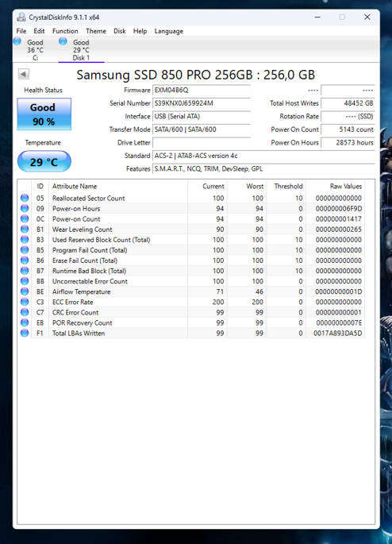Close the CrystalDiskInfo window
Image resolution: width=392 pixels, height=544 pixels.
pos(367,17)
